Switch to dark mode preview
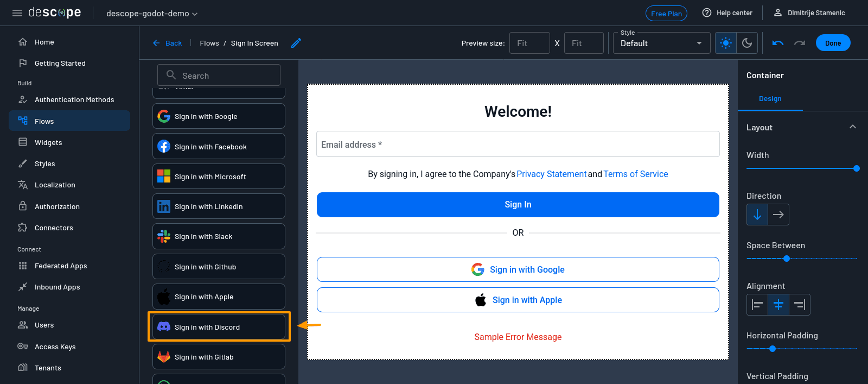 [x=747, y=43]
